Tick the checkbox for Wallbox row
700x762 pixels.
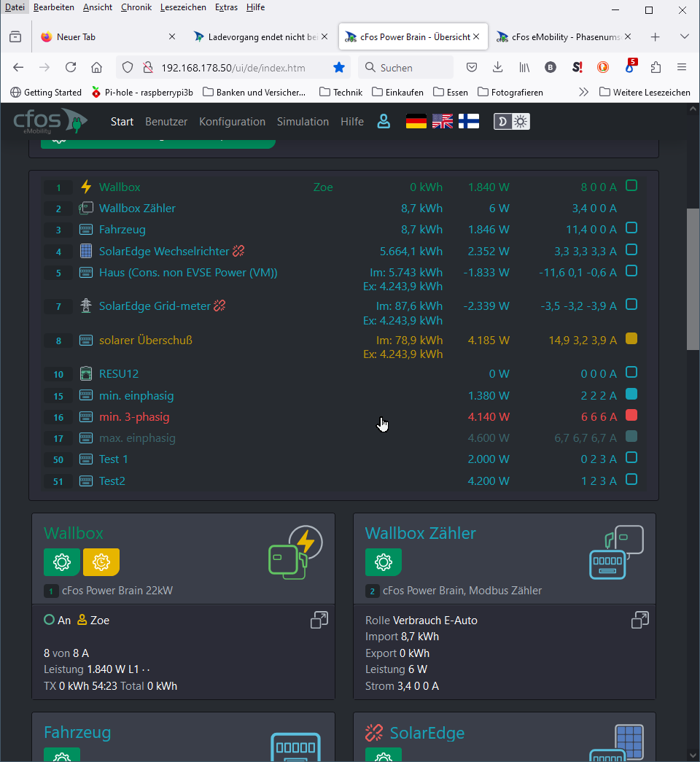point(631,186)
